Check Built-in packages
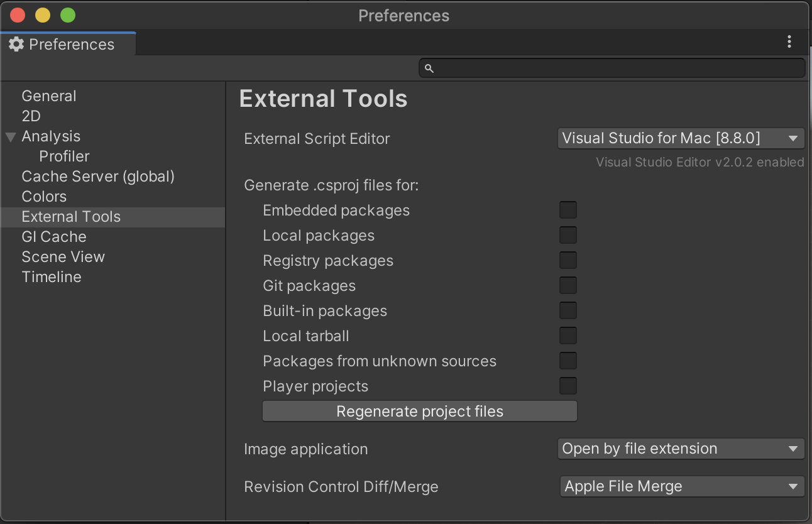This screenshot has height=524, width=812. pos(568,310)
